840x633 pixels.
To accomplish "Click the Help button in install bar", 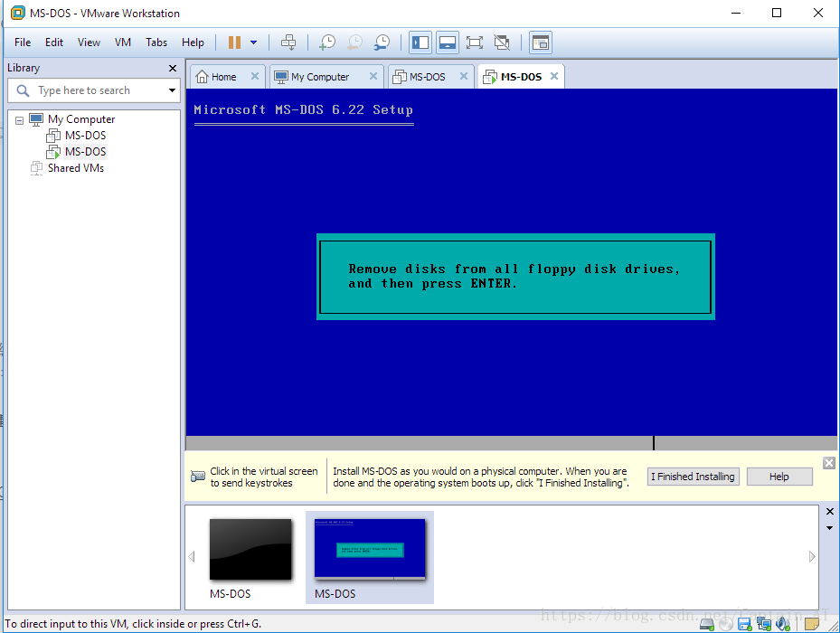I will [x=779, y=477].
